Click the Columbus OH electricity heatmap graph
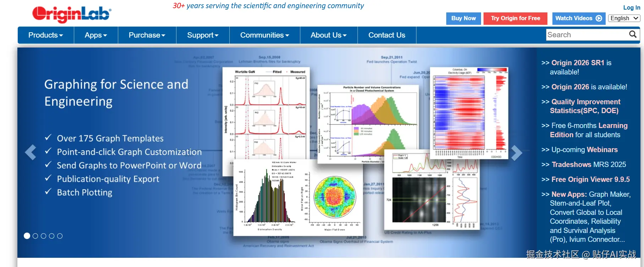The height and width of the screenshot is (267, 644). (469, 113)
